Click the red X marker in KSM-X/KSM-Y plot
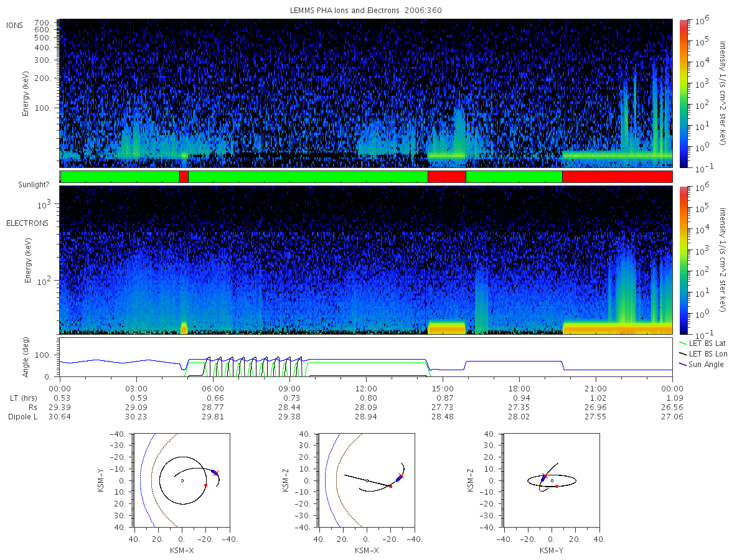The height and width of the screenshot is (560, 747). tap(217, 474)
